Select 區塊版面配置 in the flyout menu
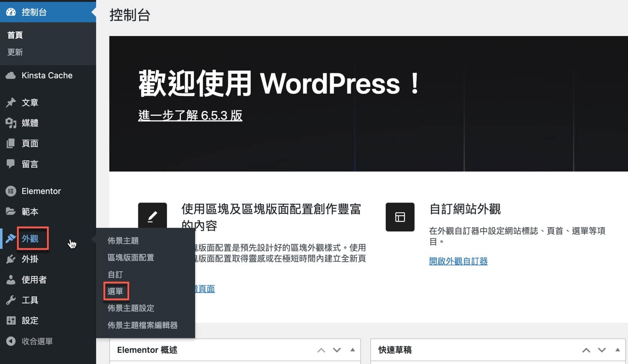628x364 pixels. point(131,257)
